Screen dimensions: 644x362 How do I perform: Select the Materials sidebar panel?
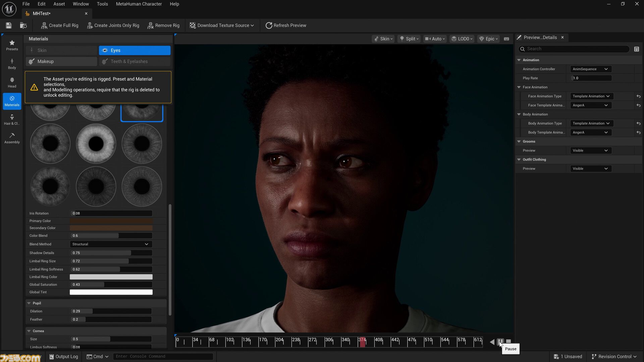click(x=12, y=101)
